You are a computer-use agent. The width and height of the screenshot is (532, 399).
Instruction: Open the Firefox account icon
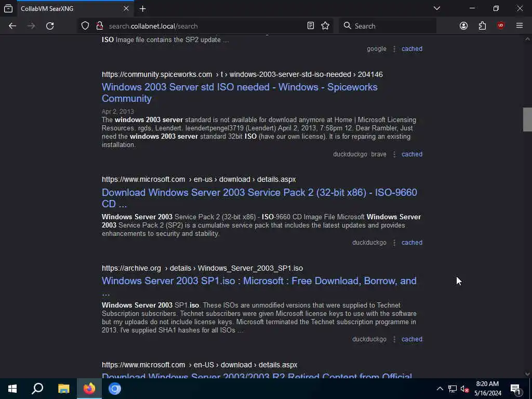click(463, 26)
